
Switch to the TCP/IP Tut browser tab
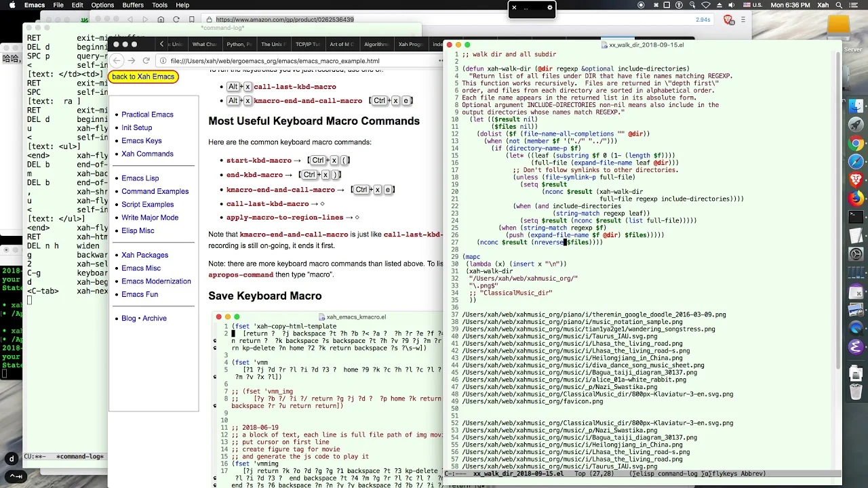(x=307, y=44)
